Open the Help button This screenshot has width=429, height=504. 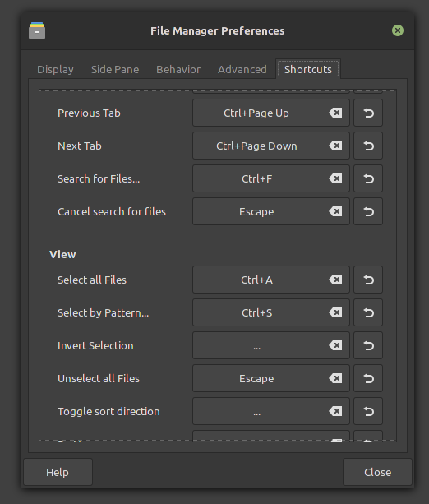(x=58, y=472)
